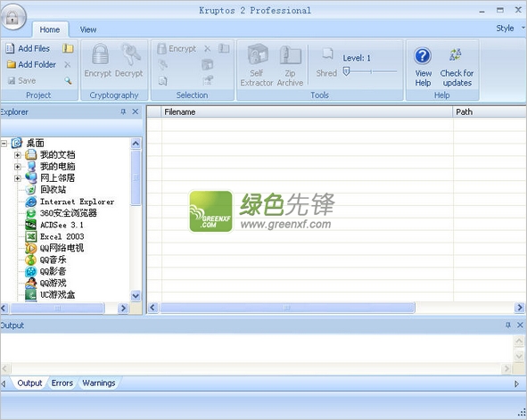Select Excel 2003 in the tree
527x420 pixels.
pyautogui.click(x=62, y=236)
